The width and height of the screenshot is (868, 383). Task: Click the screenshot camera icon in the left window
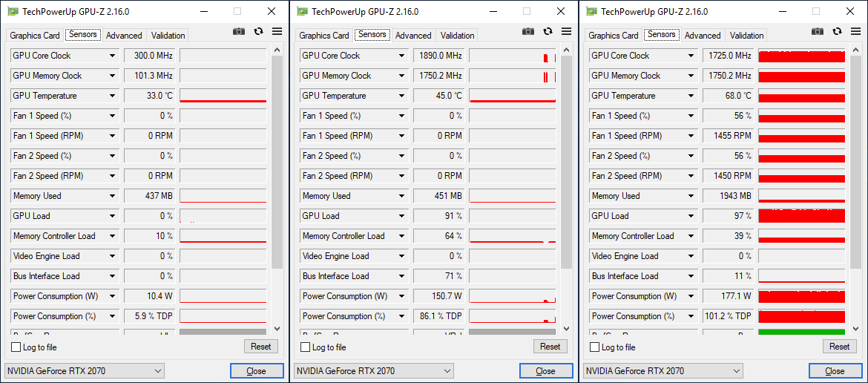238,31
